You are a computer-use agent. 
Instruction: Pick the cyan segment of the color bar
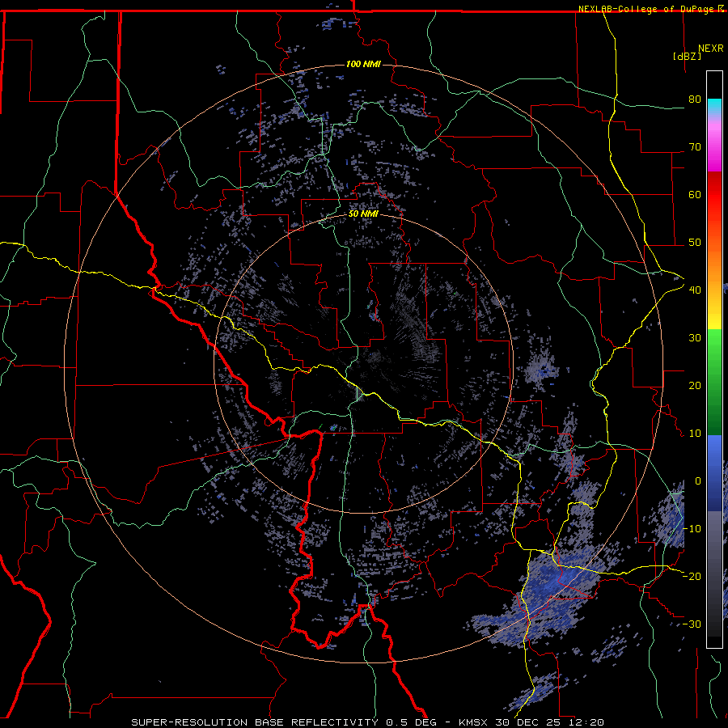tap(714, 108)
